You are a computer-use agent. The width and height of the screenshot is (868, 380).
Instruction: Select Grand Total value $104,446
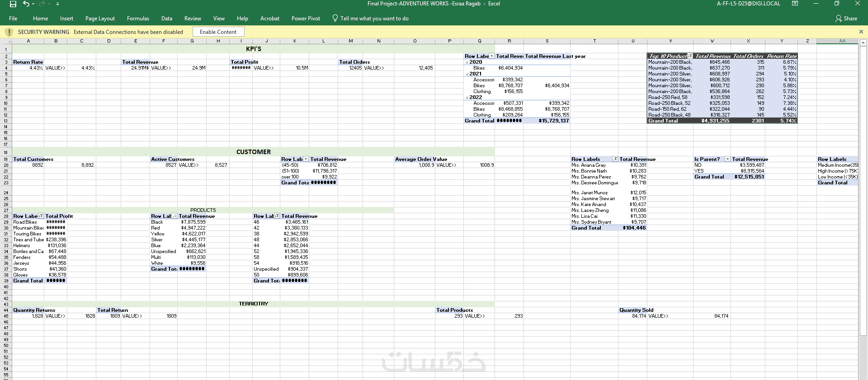click(x=633, y=228)
